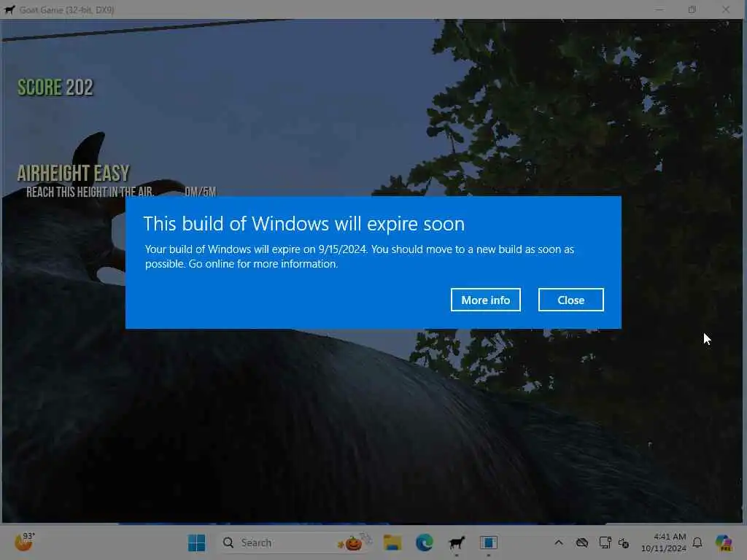Show hidden system tray icons
Screen dimensions: 747x560
[x=559, y=542]
